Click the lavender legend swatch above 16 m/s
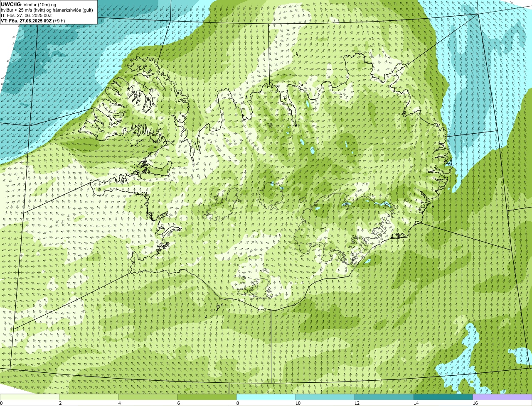 502,397
